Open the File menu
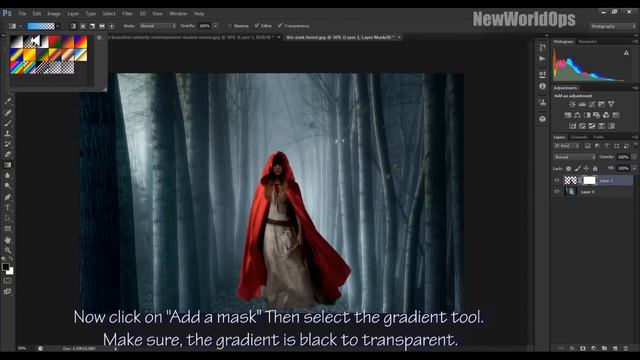The height and width of the screenshot is (360, 640). pos(22,13)
